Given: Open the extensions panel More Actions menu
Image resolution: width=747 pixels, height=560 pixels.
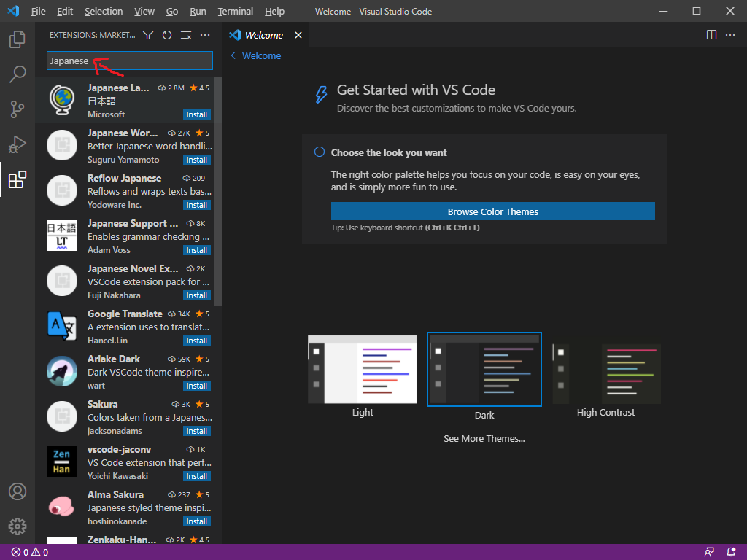Looking at the screenshot, I should pyautogui.click(x=204, y=34).
